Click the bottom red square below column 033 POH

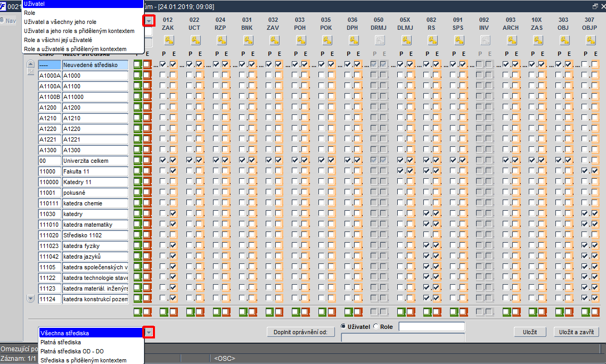pyautogui.click(x=305, y=312)
